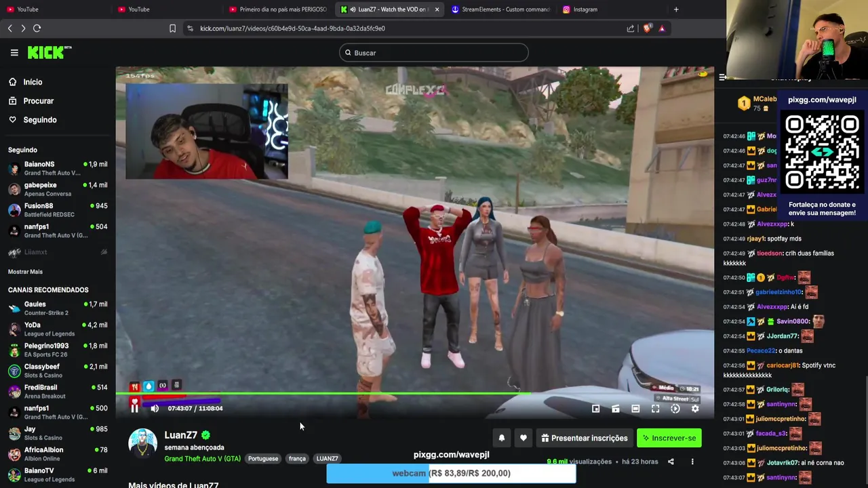Close the LuanZ7 Kick tab
The width and height of the screenshot is (868, 488).
(437, 9)
